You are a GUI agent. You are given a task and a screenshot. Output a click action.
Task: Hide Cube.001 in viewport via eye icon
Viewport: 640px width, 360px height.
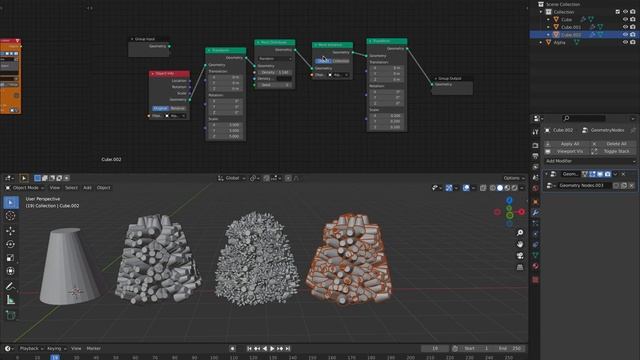(625, 27)
